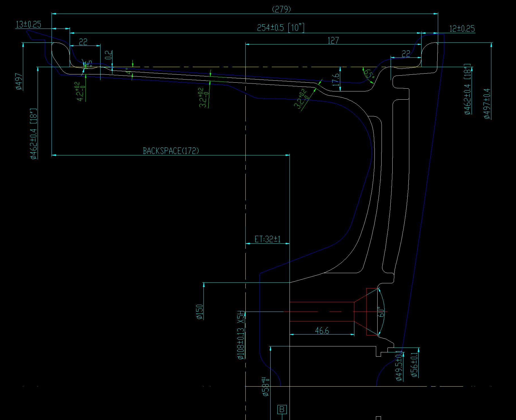Click the Ø58 center bore dimension

[266, 386]
